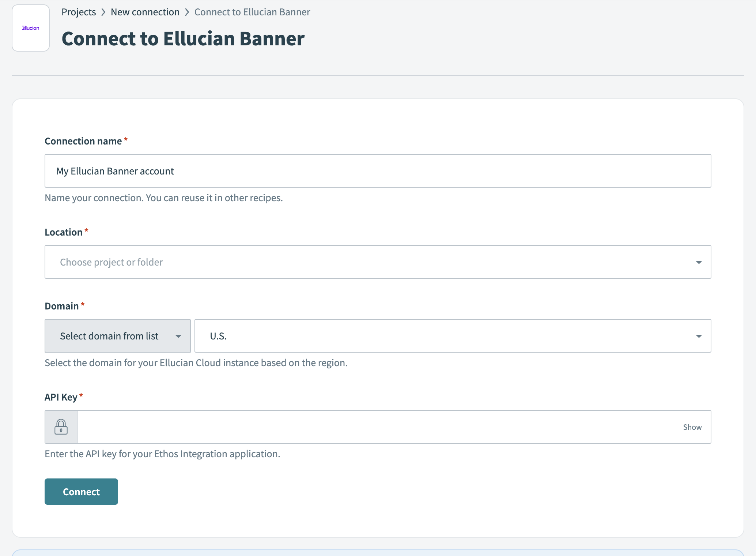Select the My Ellucian Banner account name field
Viewport: 756px width, 556px height.
click(x=378, y=170)
